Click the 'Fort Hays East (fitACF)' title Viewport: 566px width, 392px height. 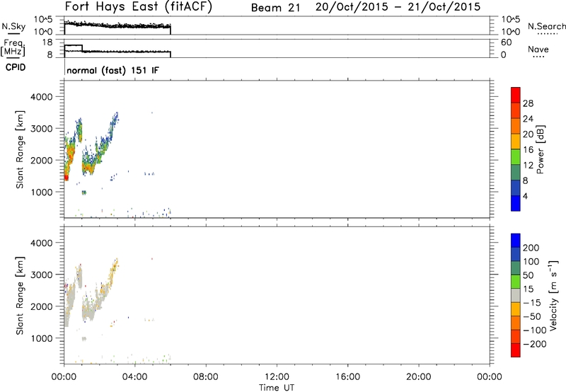pyautogui.click(x=139, y=7)
